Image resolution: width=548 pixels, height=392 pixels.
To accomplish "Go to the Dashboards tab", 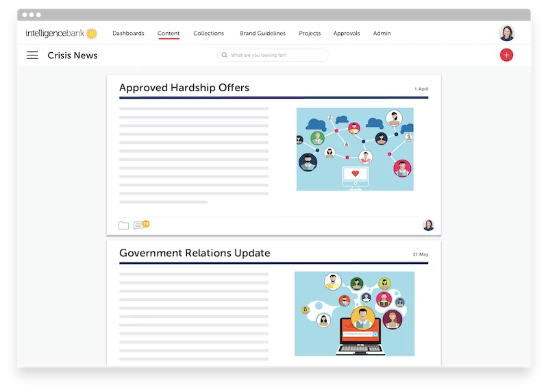I will click(x=128, y=33).
